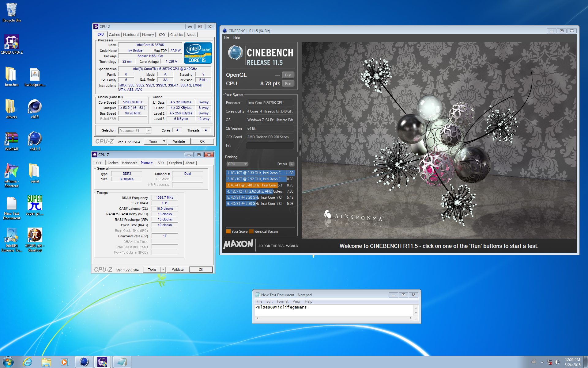Click the Intel Core i5 logo in CPU-Z
588x368 pixels.
(198, 53)
